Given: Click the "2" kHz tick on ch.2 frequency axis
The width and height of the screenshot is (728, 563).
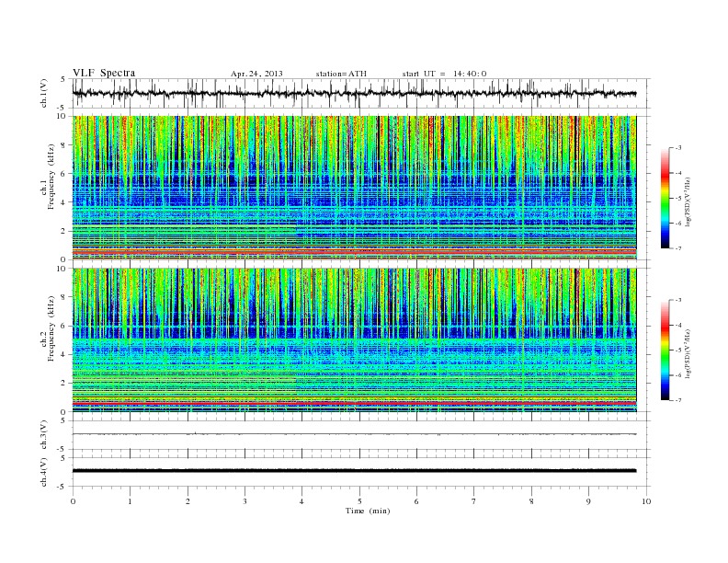Looking at the screenshot, I should (63, 384).
